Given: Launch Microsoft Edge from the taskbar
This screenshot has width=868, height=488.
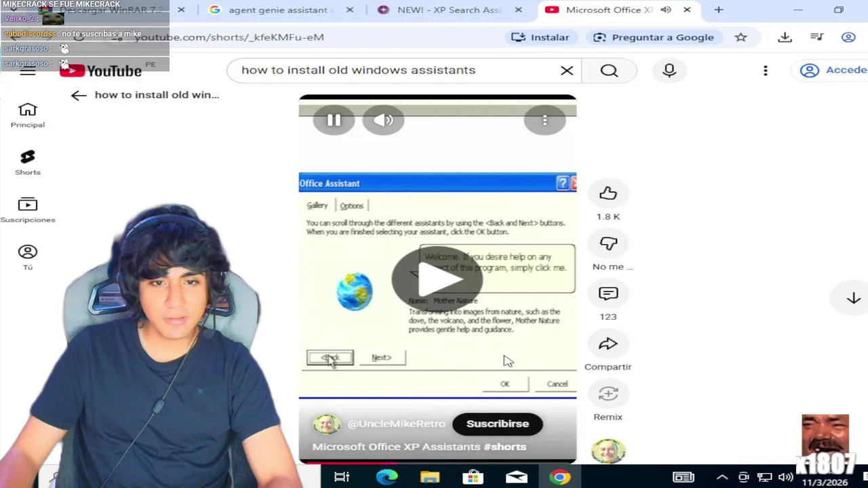Looking at the screenshot, I should [x=387, y=477].
